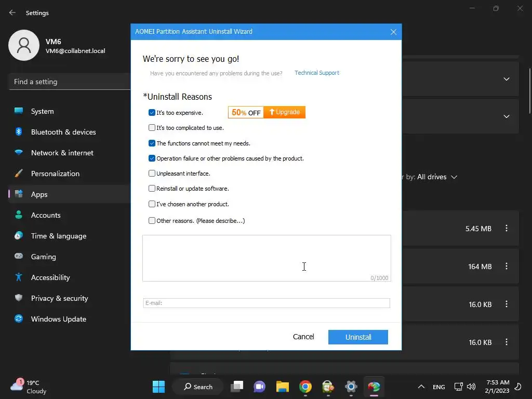Click the 16.0 KB size on the fourth app row
Viewport: 532px width, 399px height.
click(480, 342)
